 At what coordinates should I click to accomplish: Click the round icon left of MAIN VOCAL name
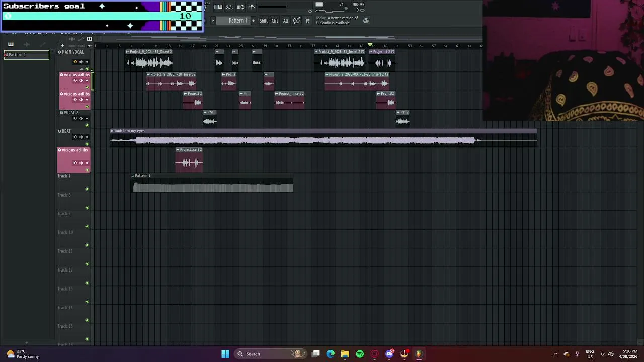[59, 52]
